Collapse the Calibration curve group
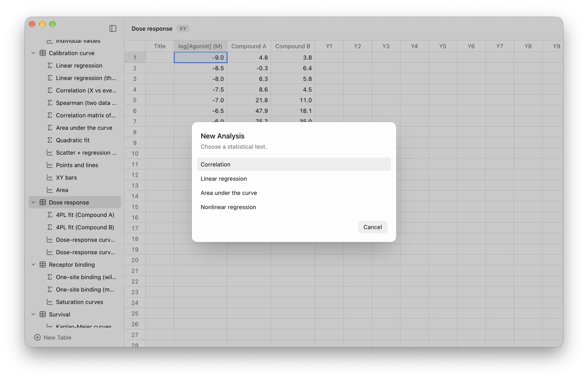Image resolution: width=588 pixels, height=380 pixels. pos(33,53)
